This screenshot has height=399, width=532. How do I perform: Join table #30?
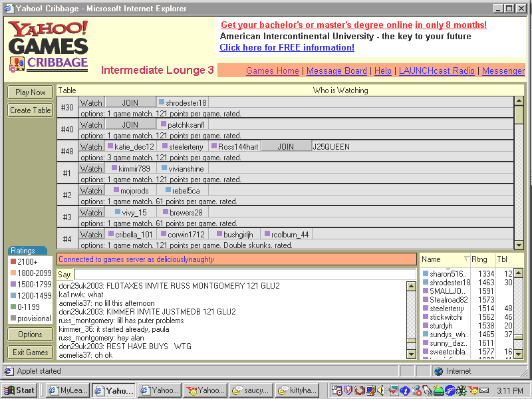pyautogui.click(x=130, y=102)
